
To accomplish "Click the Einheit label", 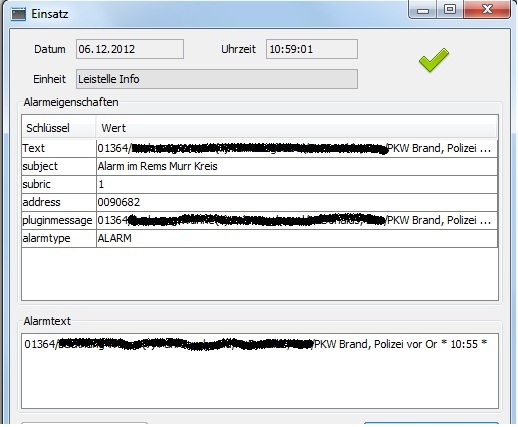I will 49,79.
